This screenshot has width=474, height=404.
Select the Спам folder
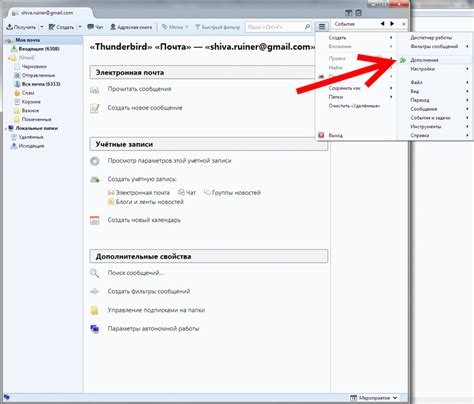tap(28, 93)
